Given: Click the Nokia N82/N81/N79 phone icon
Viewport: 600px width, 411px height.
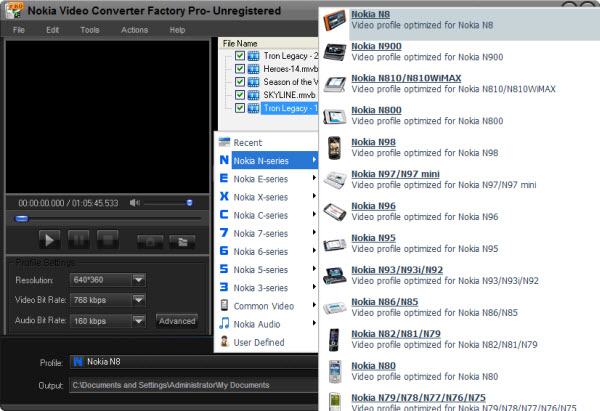Looking at the screenshot, I should point(334,339).
